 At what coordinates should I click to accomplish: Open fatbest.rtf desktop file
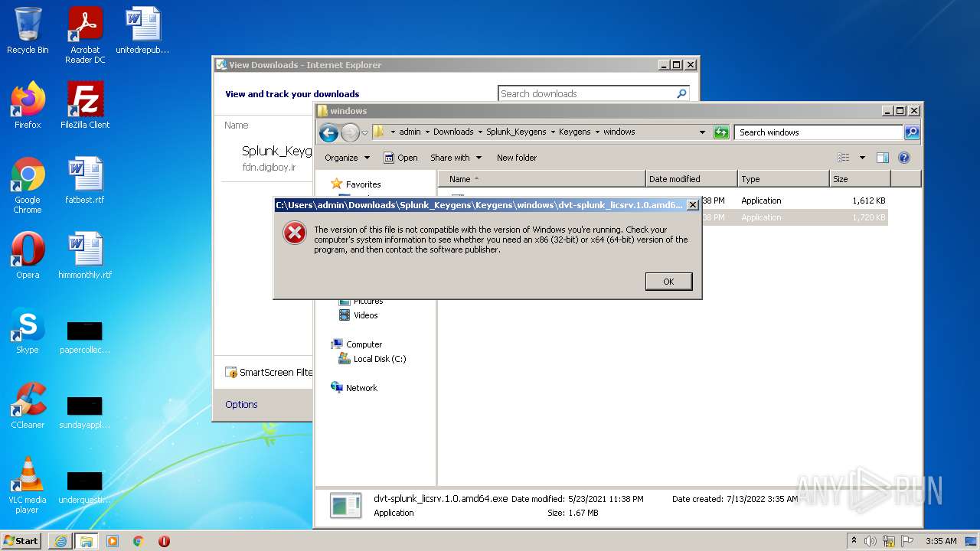85,181
